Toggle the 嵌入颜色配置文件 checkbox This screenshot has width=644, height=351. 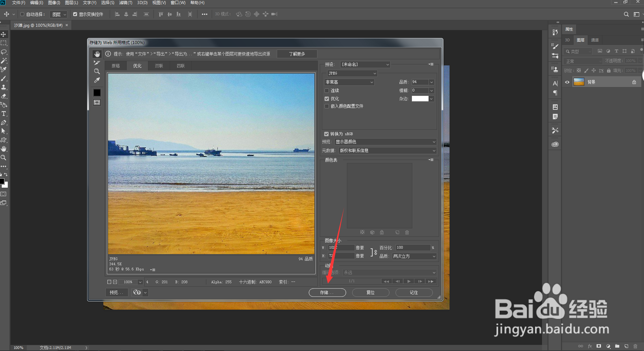(327, 106)
